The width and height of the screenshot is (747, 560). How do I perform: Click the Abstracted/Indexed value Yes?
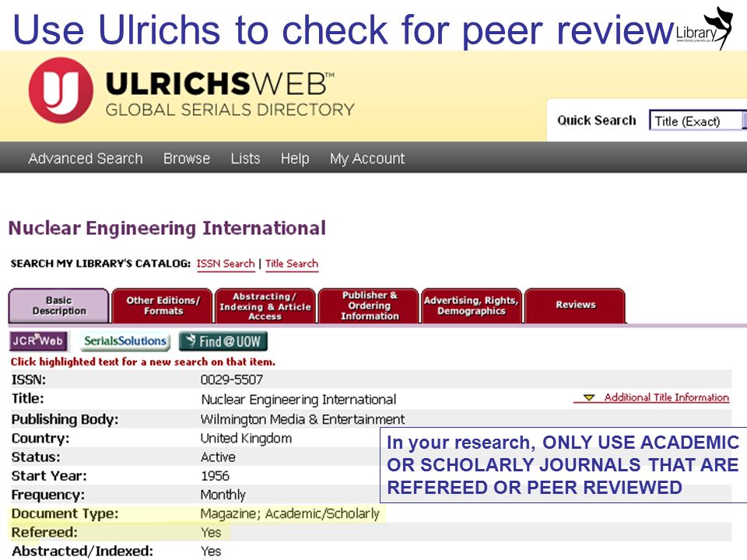point(211,551)
